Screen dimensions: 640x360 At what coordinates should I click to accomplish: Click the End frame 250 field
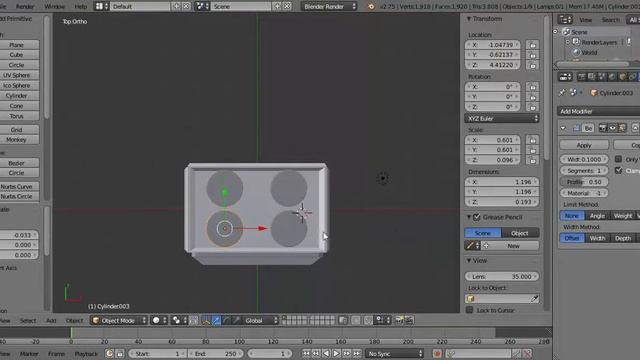tap(215, 353)
